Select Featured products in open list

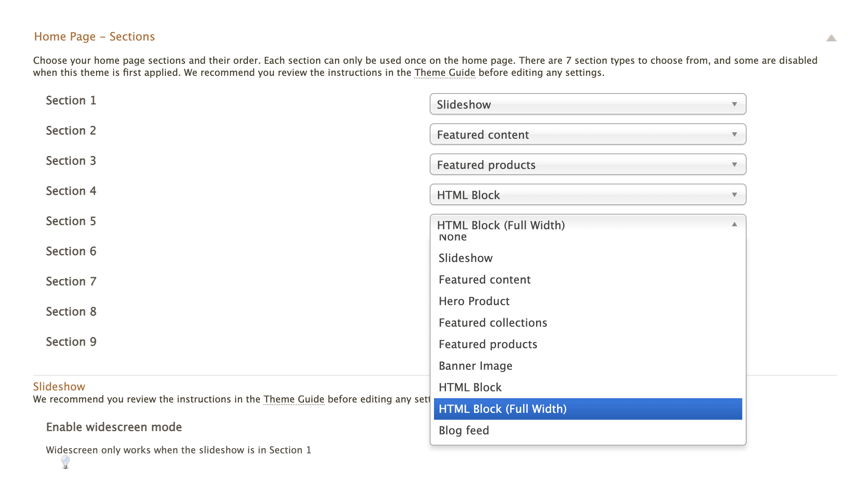click(488, 344)
